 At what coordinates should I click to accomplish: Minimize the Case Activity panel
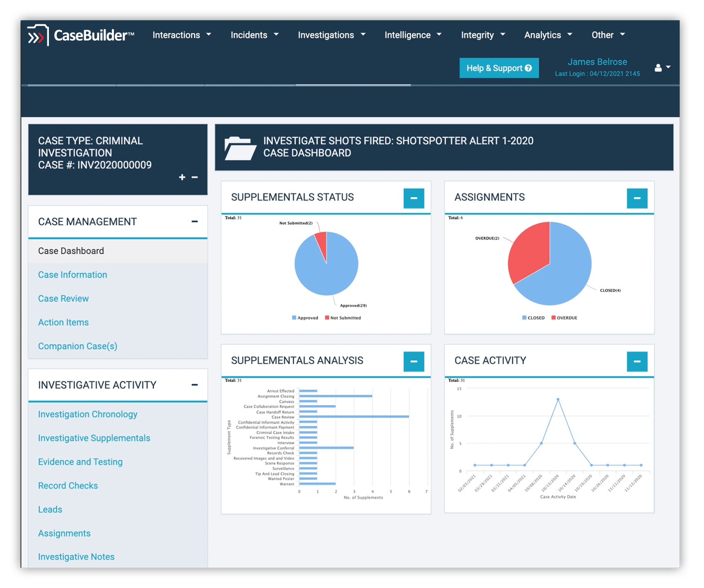click(x=637, y=362)
